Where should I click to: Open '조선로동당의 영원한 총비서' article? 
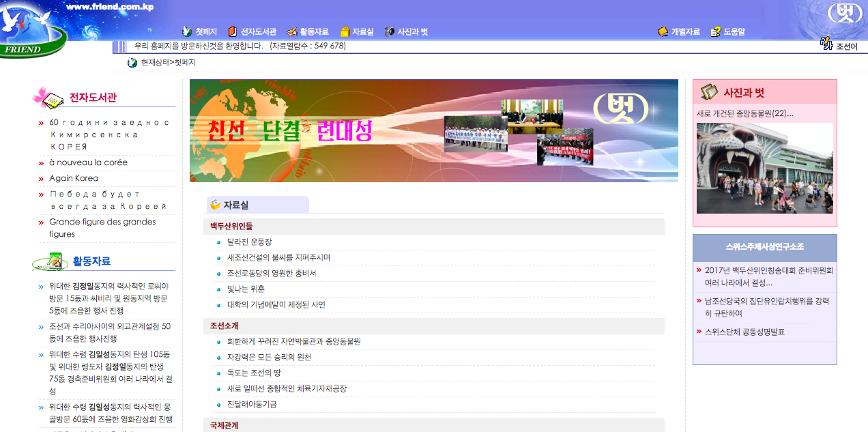pos(272,273)
